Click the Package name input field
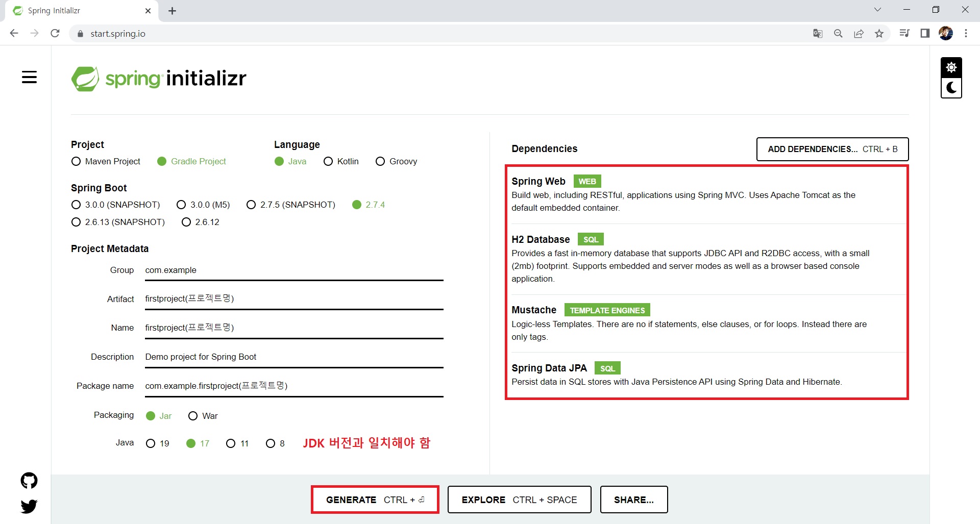This screenshot has height=524, width=980. tap(294, 386)
